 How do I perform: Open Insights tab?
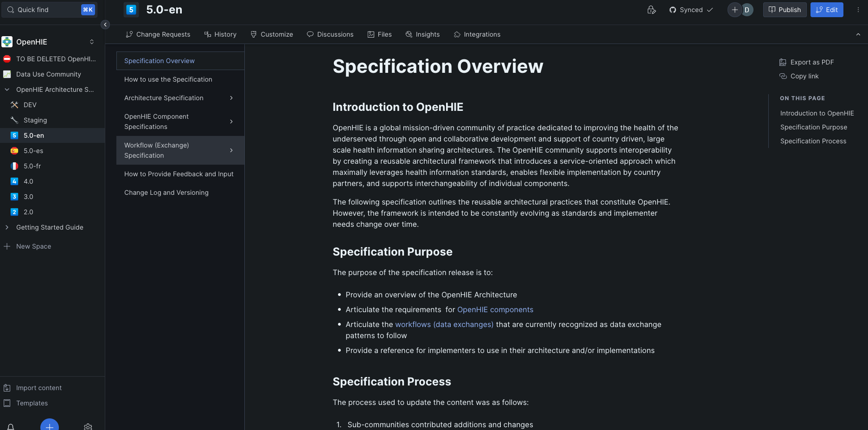click(422, 34)
